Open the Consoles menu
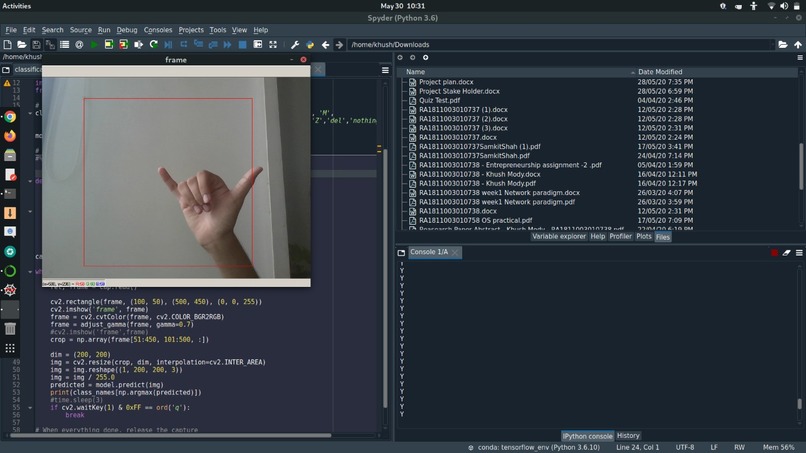Image resolution: width=806 pixels, height=453 pixels. point(158,30)
